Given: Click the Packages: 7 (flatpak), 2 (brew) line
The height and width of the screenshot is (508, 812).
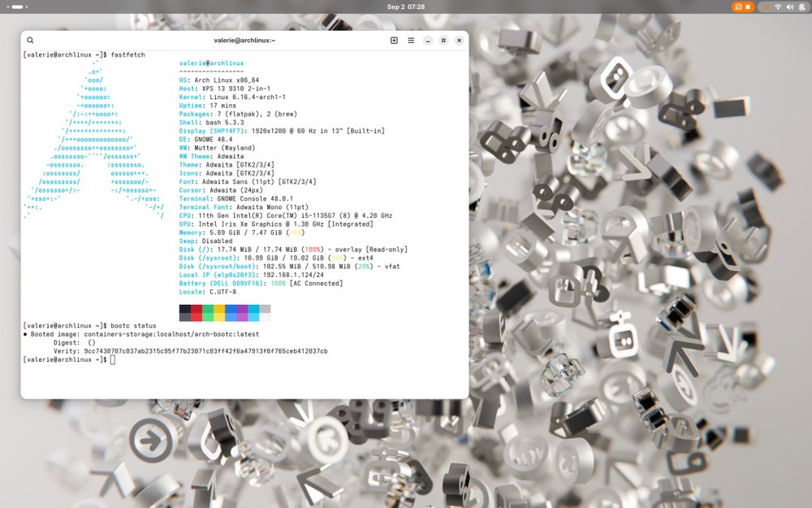Looking at the screenshot, I should click(x=238, y=114).
